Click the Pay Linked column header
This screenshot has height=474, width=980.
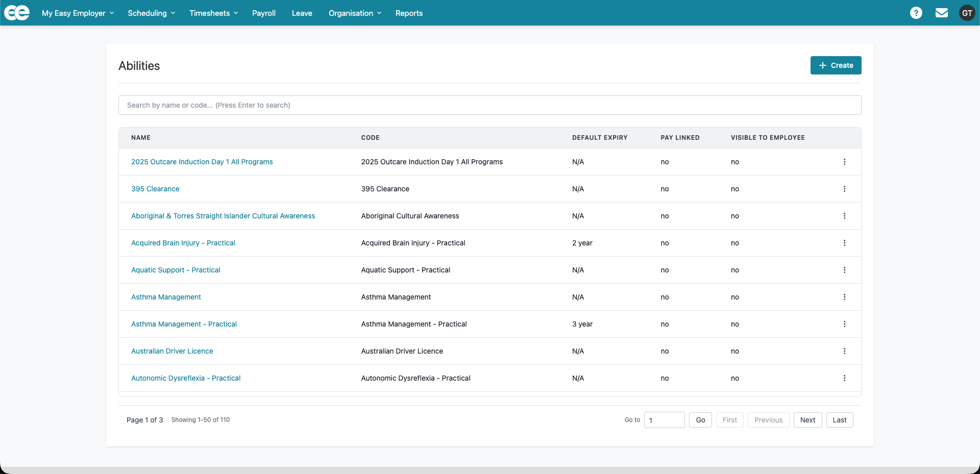coord(680,138)
